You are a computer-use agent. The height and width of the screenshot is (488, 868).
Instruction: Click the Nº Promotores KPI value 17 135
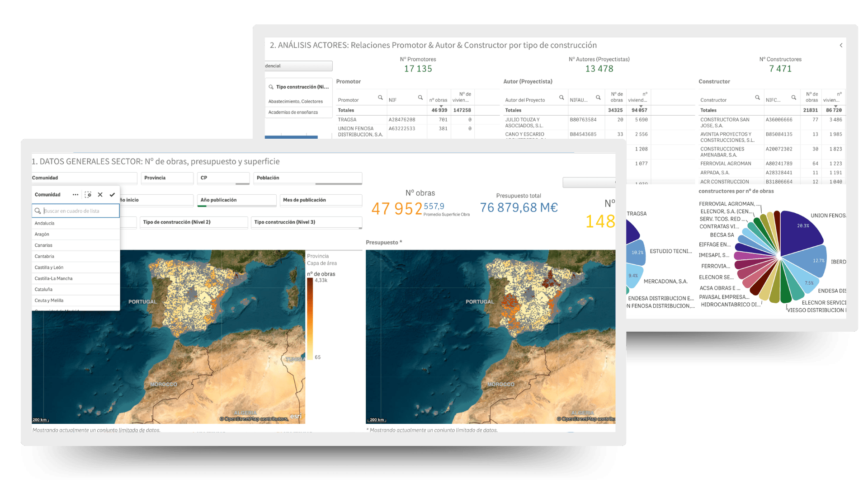pos(418,69)
